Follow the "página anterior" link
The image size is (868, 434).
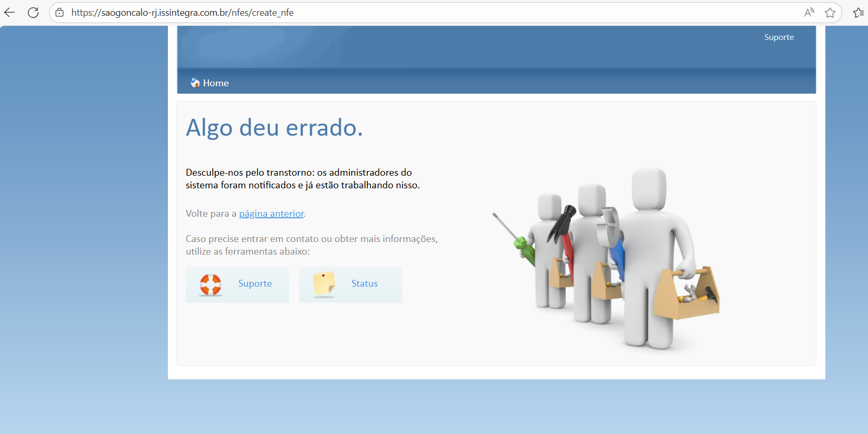click(271, 214)
